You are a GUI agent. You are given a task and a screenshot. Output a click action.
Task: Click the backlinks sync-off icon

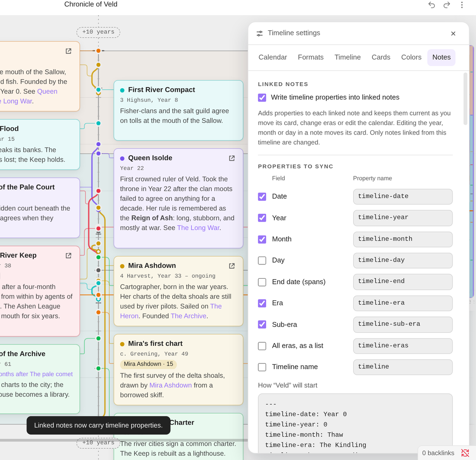coord(465,453)
